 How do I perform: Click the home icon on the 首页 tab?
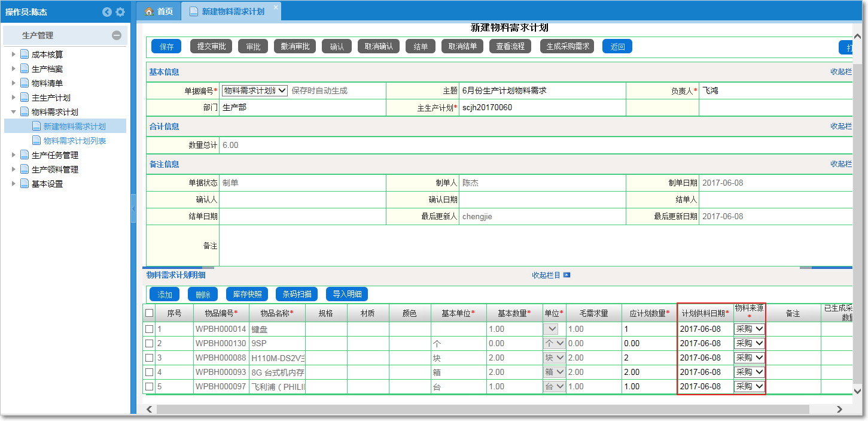(x=151, y=10)
